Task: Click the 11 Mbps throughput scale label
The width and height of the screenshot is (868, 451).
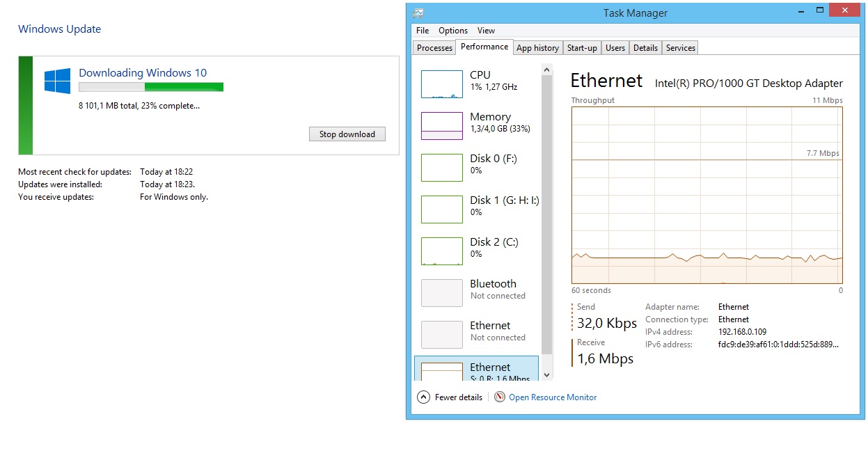Action: pos(828,100)
